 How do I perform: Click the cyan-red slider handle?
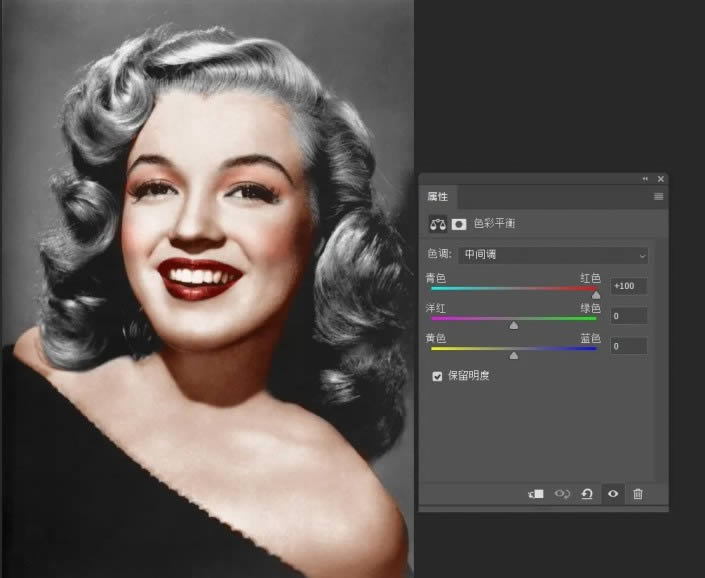click(x=596, y=295)
